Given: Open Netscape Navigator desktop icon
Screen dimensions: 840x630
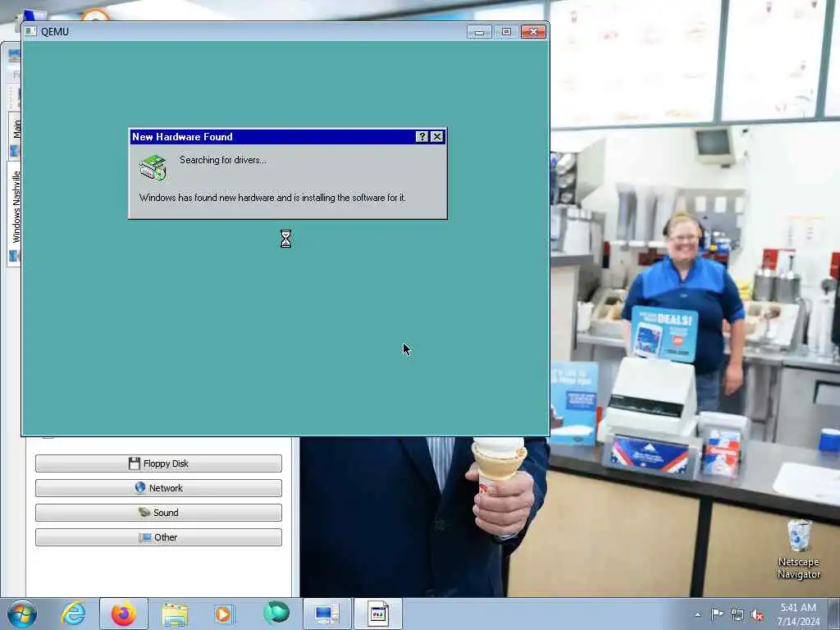Looking at the screenshot, I should click(x=799, y=550).
